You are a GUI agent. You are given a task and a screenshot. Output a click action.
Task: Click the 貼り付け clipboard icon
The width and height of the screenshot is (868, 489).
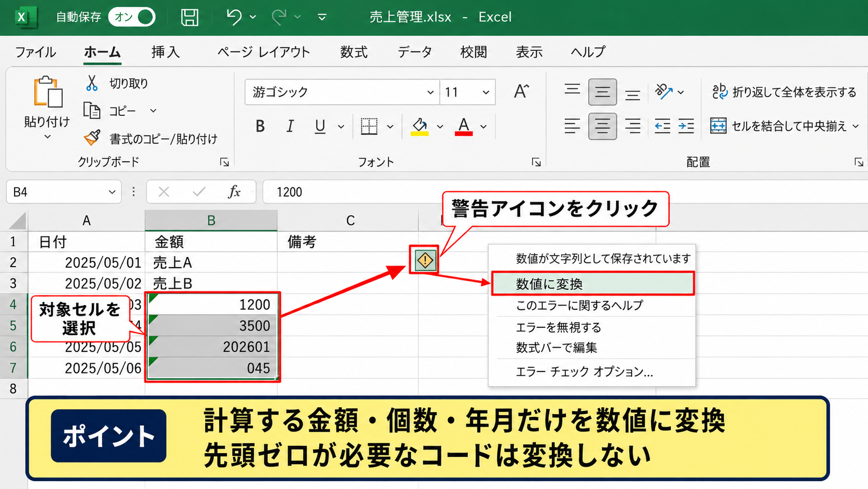(48, 92)
